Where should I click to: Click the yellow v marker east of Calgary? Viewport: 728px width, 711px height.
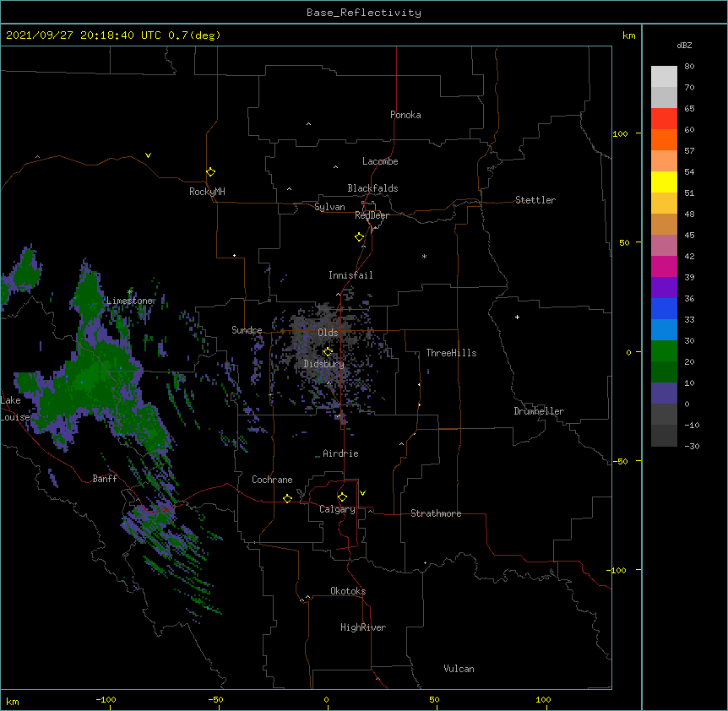tap(362, 493)
